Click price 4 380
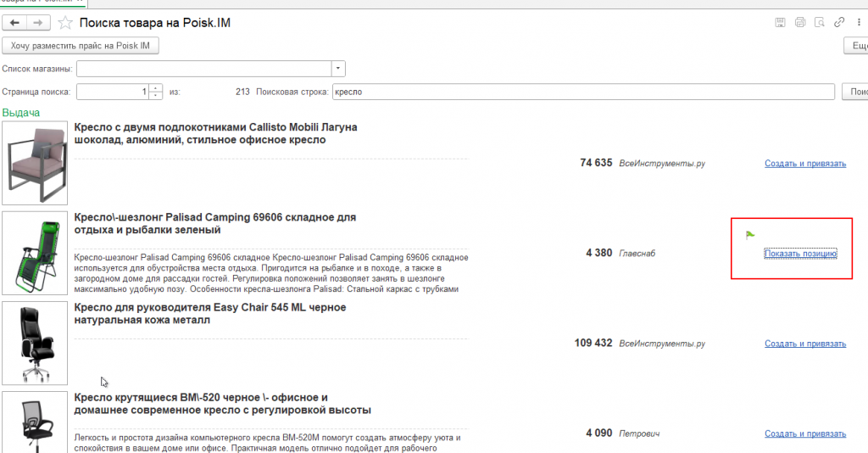Screen dimensions: 868x453 (x=599, y=253)
